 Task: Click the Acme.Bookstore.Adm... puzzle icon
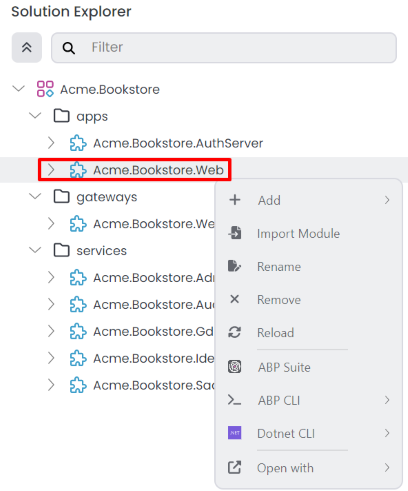click(x=78, y=278)
